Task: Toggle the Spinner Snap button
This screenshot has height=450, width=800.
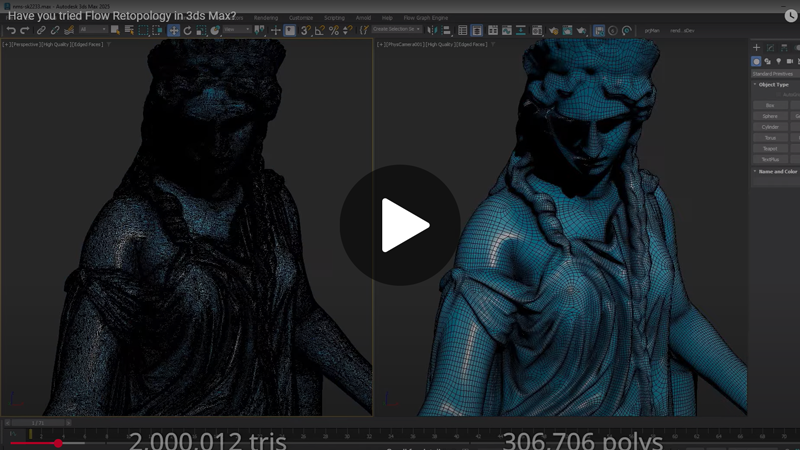Action: 347,31
